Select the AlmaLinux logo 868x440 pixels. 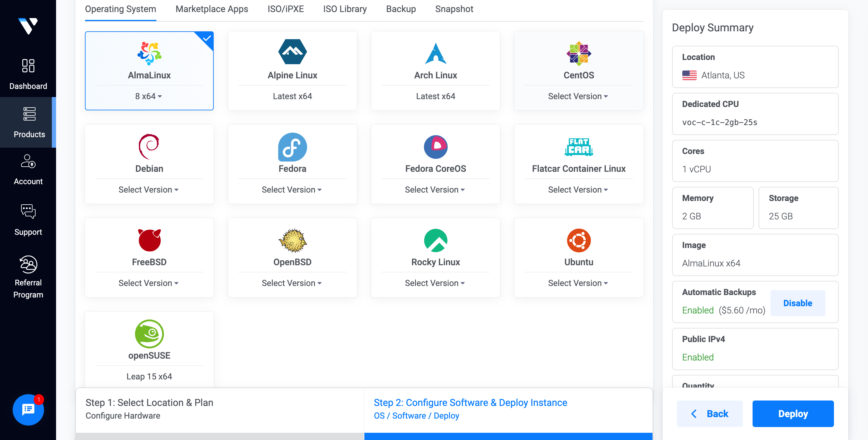click(149, 53)
